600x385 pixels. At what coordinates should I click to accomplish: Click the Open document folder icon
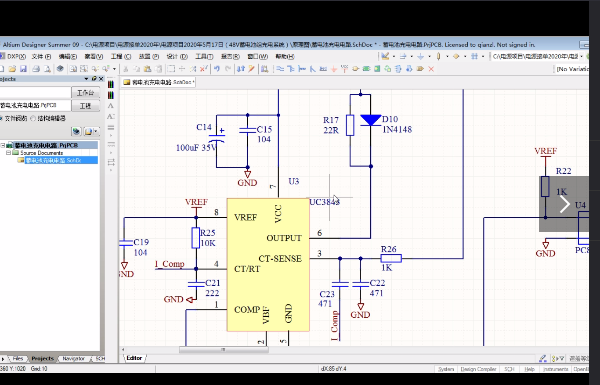[x=12, y=69]
